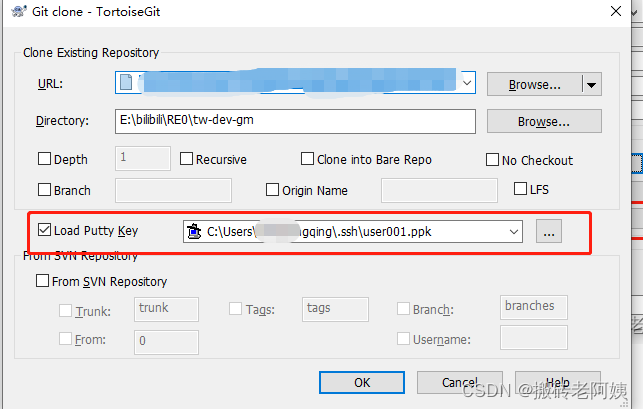Open Help for Git clone
The width and height of the screenshot is (643, 409).
point(558,382)
